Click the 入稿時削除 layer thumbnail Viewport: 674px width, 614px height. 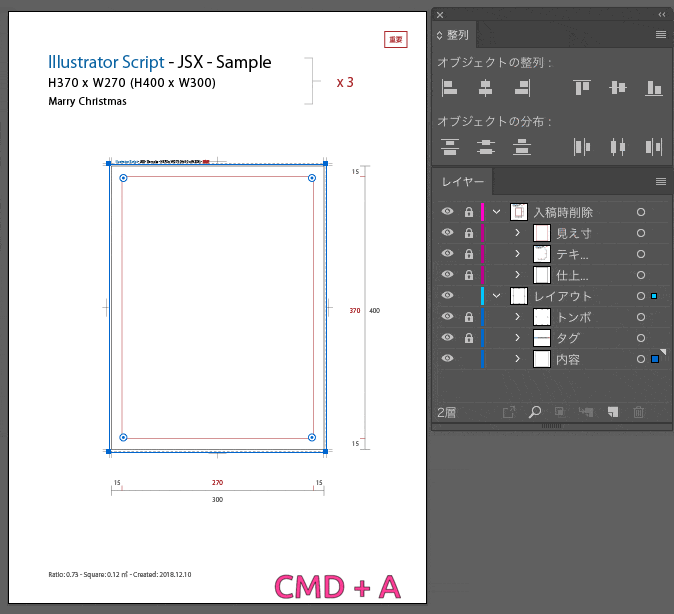(x=518, y=212)
